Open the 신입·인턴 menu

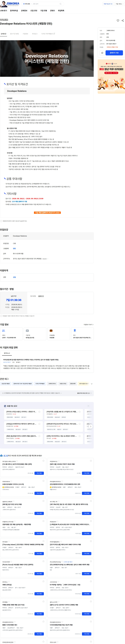34,11
